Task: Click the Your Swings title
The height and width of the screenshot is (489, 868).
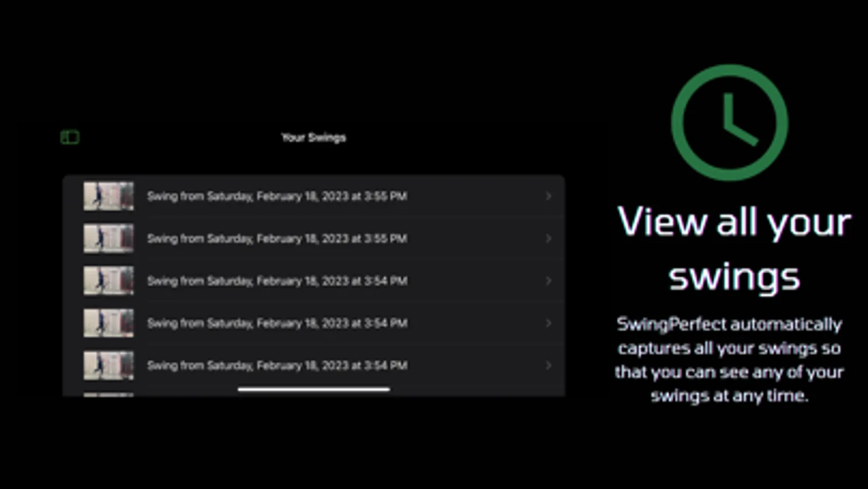Action: click(x=314, y=137)
